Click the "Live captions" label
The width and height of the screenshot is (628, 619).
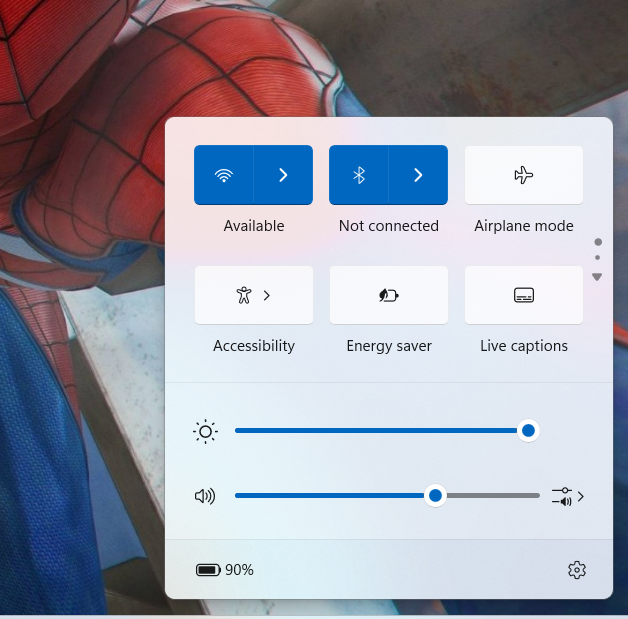tap(524, 346)
